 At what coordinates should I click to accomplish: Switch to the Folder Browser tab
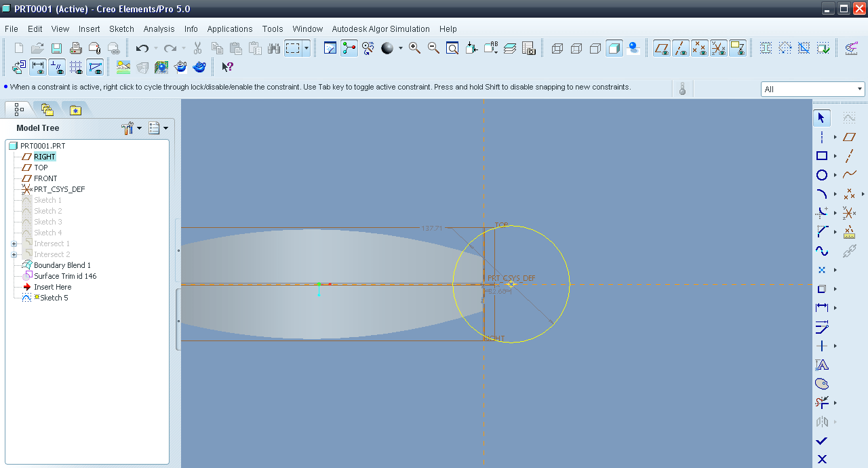[x=47, y=109]
